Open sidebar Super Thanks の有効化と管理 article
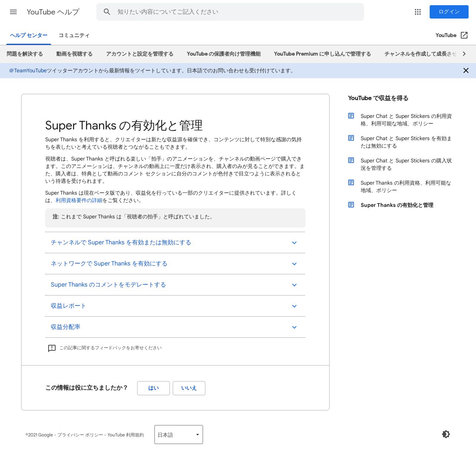The height and width of the screenshot is (449, 476). [x=397, y=205]
